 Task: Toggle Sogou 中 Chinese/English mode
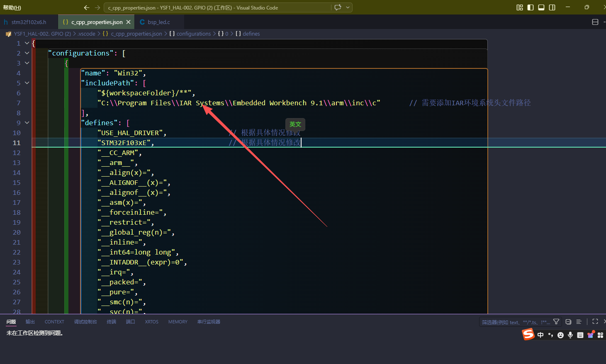(x=540, y=335)
